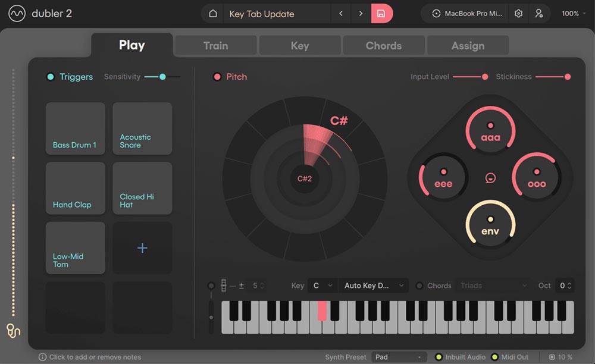This screenshot has height=364, width=595.
Task: Open the Synth Preset Pad dropdown
Action: (399, 357)
